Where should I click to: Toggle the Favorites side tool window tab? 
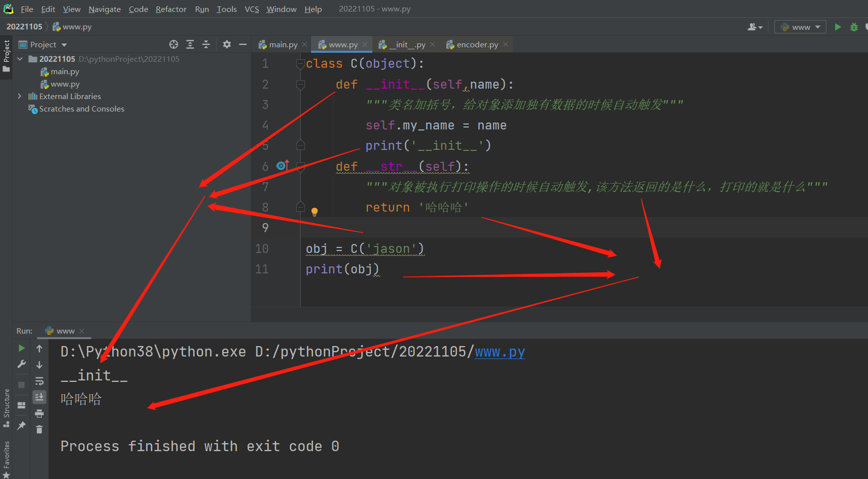click(x=6, y=459)
